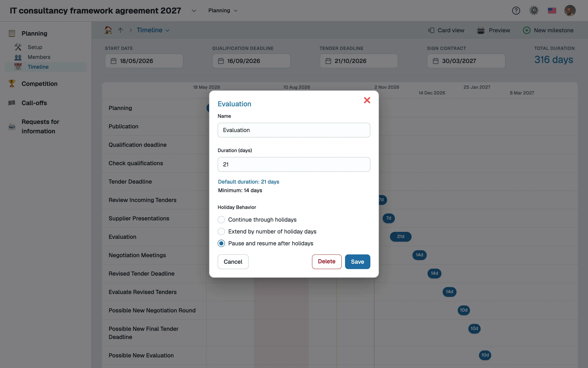
Task: Navigate up with the arrow icon
Action: tap(120, 30)
